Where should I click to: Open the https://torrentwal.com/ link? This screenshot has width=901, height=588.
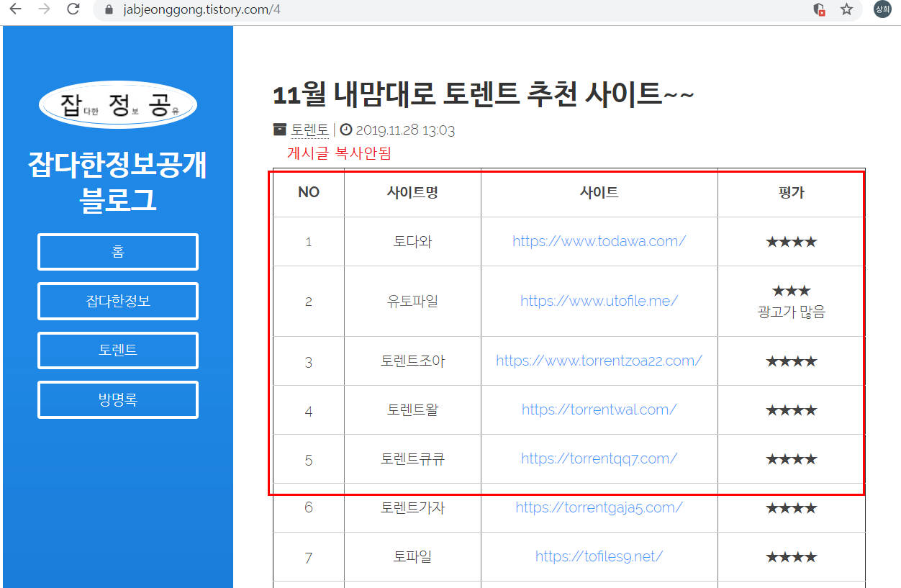pyautogui.click(x=599, y=410)
